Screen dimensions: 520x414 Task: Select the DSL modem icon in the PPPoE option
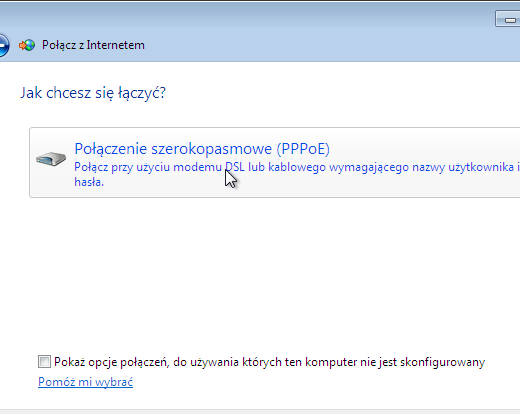click(x=51, y=159)
